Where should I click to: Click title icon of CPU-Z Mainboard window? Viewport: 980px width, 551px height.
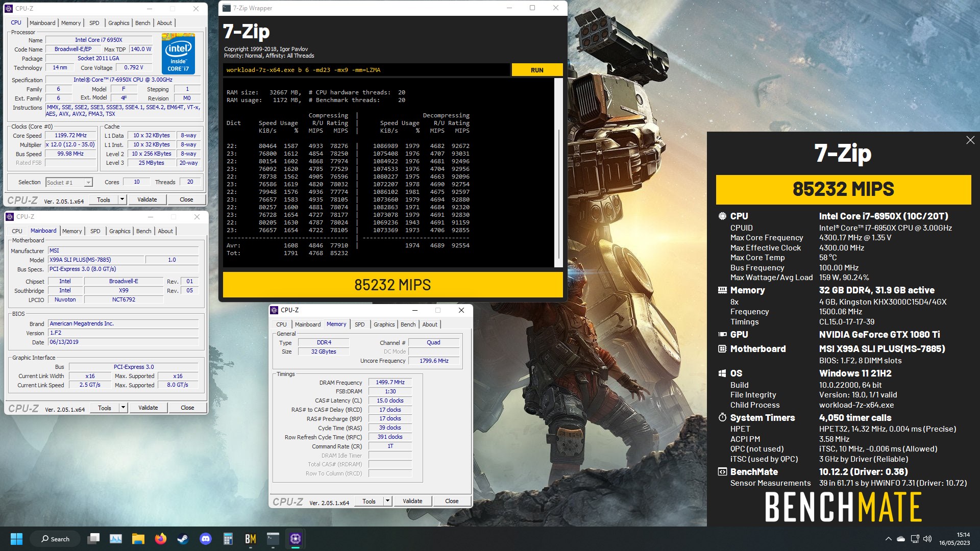coord(10,217)
